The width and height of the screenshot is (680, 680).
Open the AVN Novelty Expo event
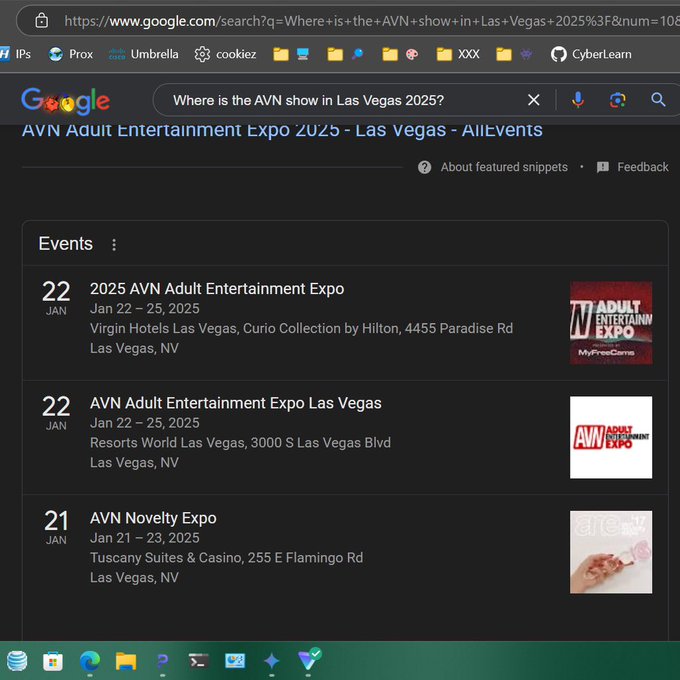click(x=153, y=518)
